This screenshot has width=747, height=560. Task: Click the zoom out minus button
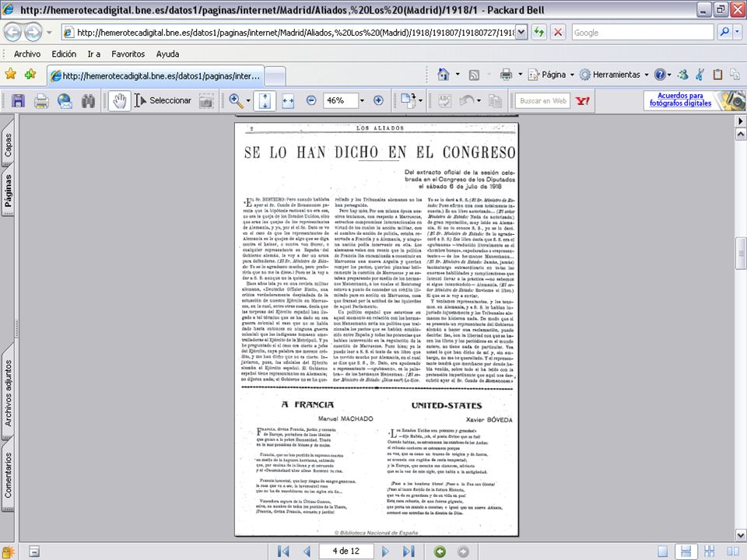(x=311, y=100)
